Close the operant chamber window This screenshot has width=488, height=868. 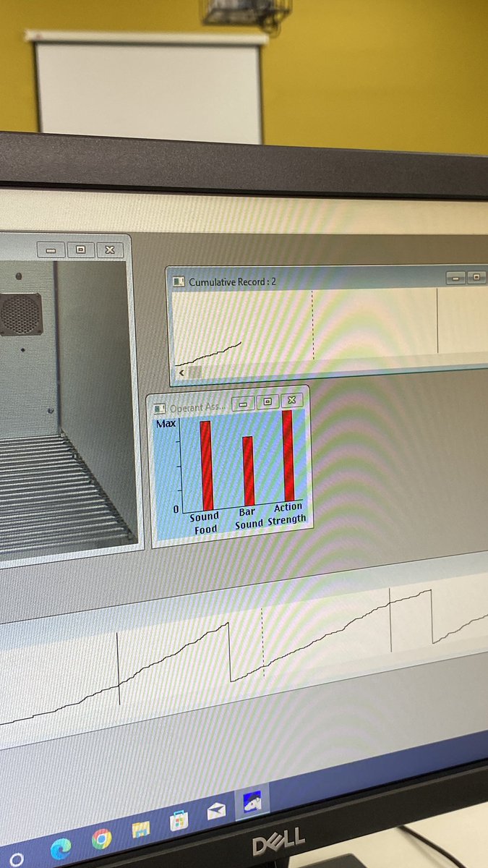(x=109, y=250)
